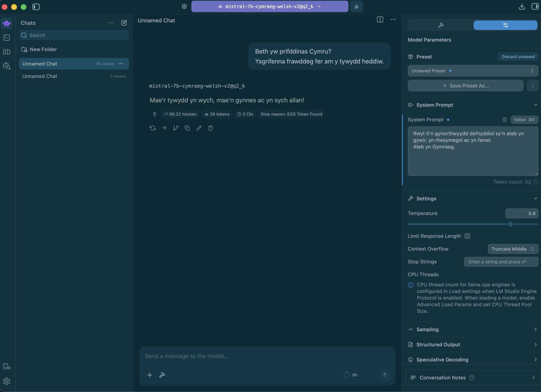This screenshot has width=541, height=392.
Task: Open the system prompt Editor button
Action: (x=524, y=120)
